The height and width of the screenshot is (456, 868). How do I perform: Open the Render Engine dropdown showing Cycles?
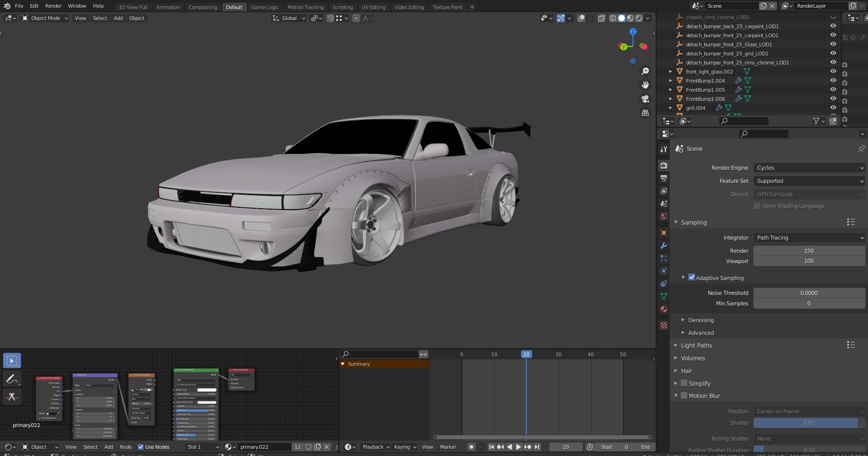pos(809,168)
